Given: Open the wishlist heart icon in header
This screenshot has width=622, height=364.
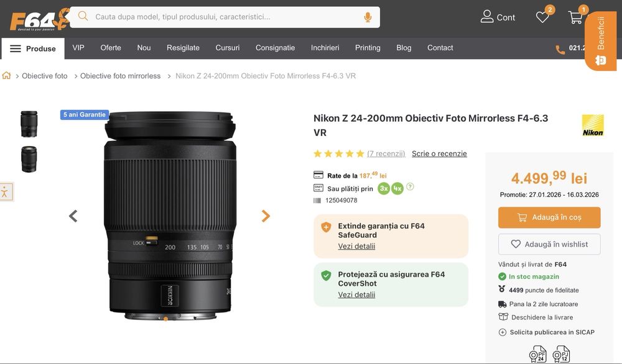Looking at the screenshot, I should click(x=542, y=17).
